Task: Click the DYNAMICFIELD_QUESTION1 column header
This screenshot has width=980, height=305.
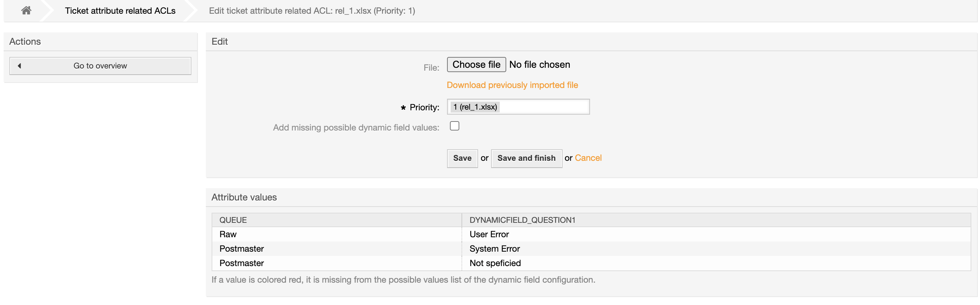Action: pyautogui.click(x=522, y=220)
